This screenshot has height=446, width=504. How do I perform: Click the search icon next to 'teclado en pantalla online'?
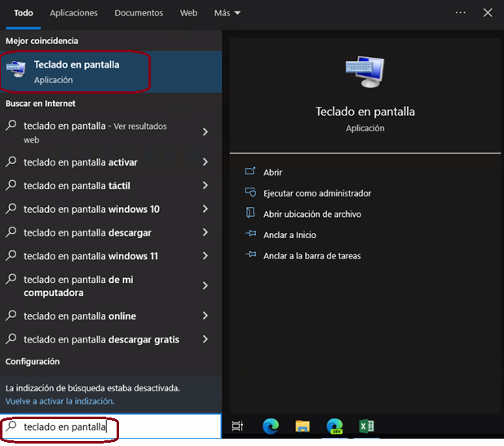tap(11, 316)
